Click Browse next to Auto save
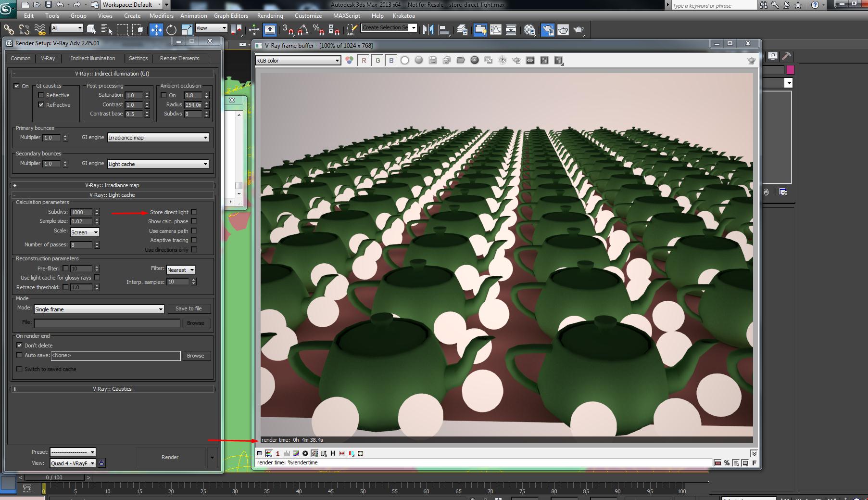Viewport: 868px width, 500px height. [195, 356]
